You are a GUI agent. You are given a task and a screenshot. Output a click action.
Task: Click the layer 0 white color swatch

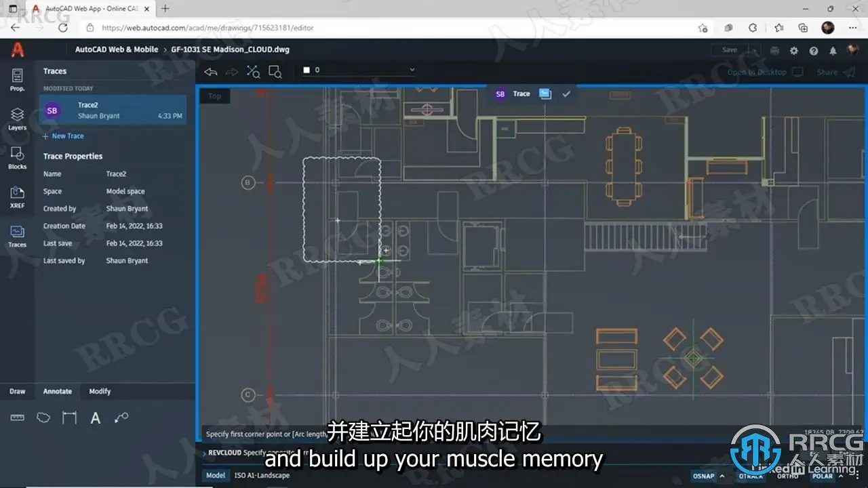point(307,70)
